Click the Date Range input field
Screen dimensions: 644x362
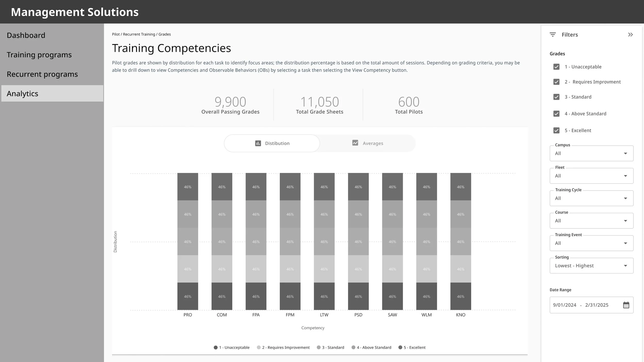click(591, 305)
